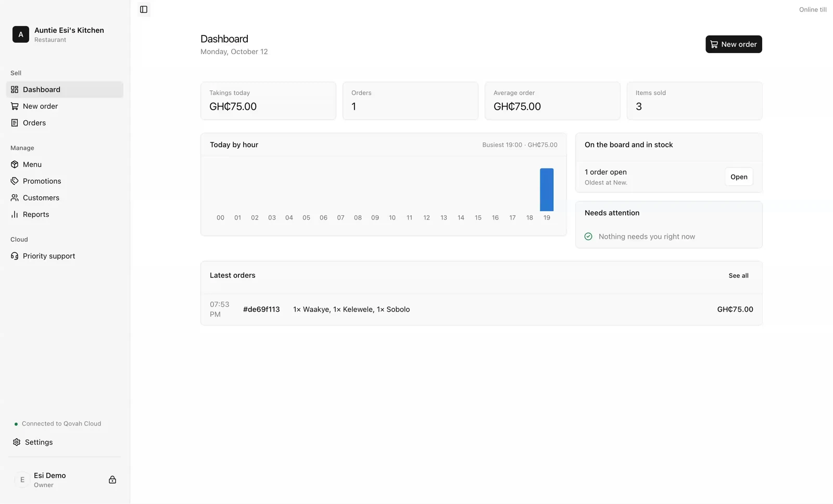Open Promotions from the sidebar
833x504 pixels.
(65, 181)
